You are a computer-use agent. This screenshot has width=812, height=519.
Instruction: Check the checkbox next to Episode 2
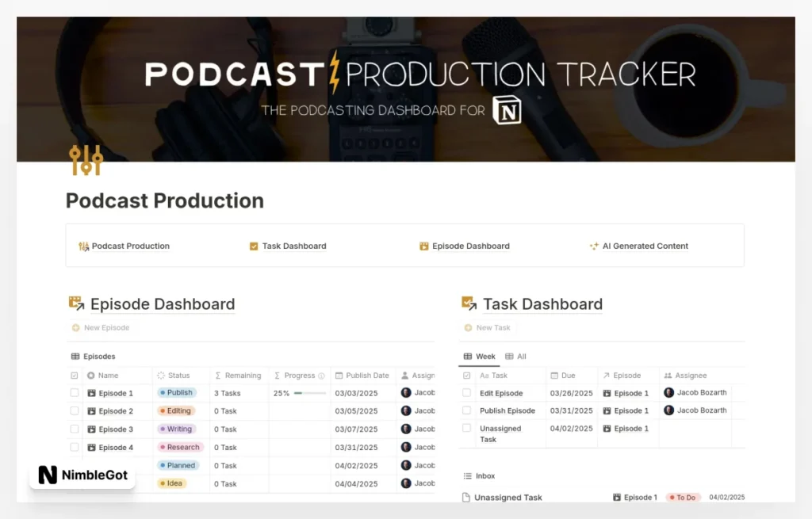[x=74, y=410]
